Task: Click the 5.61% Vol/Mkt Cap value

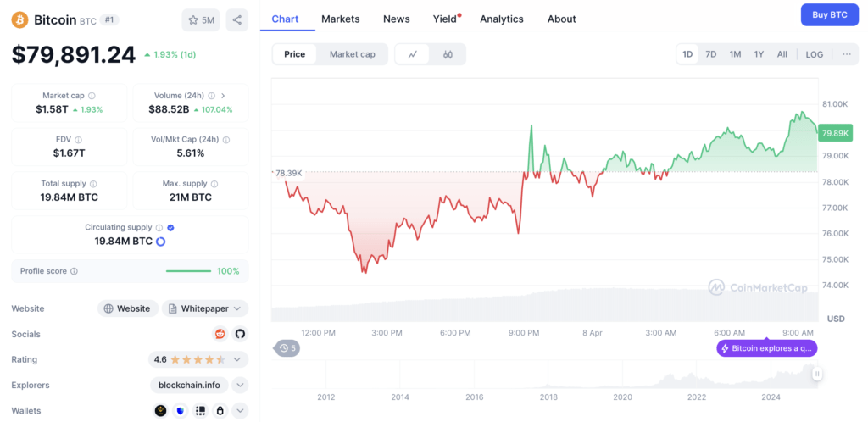Action: [191, 153]
